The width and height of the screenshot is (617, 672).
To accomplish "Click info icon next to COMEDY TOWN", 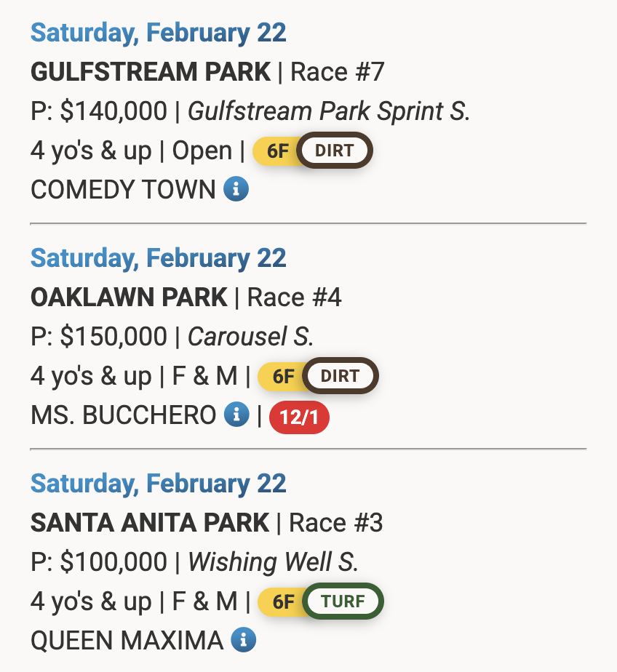I will (x=236, y=190).
